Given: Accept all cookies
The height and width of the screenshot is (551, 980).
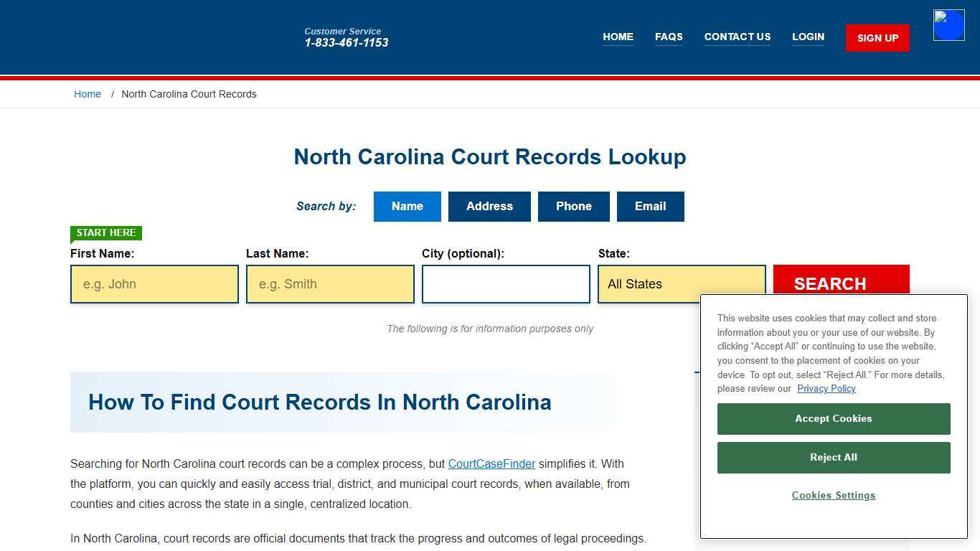Looking at the screenshot, I should [833, 418].
